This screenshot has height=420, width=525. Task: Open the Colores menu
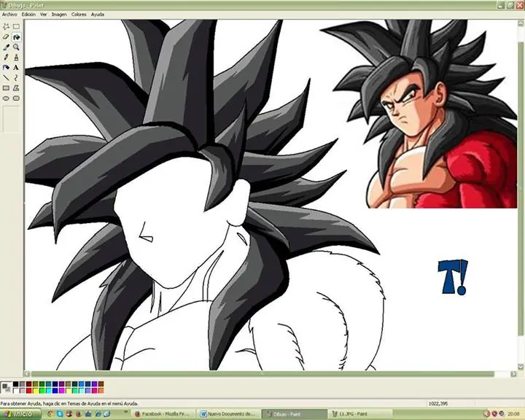79,15
